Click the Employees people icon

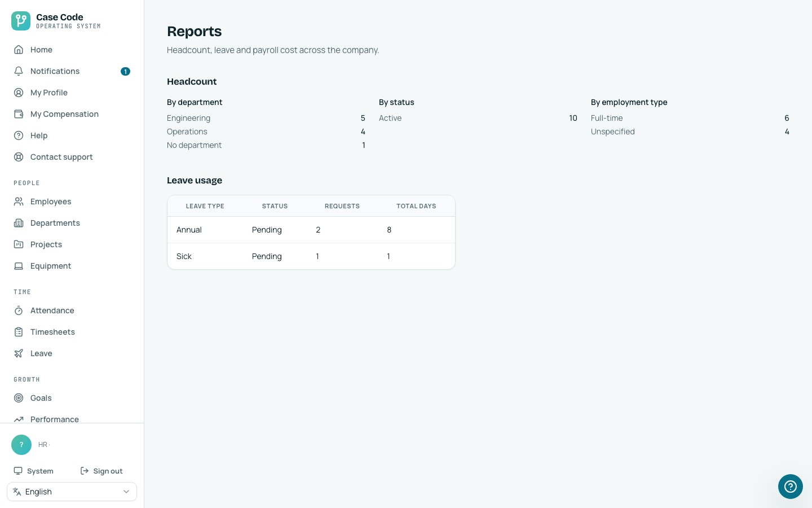tap(19, 202)
